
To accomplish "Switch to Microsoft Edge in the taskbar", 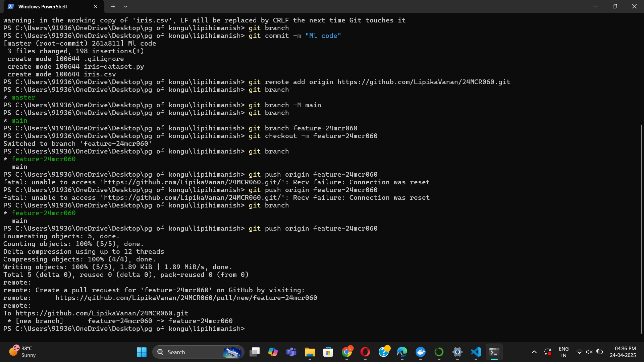I will 402,352.
